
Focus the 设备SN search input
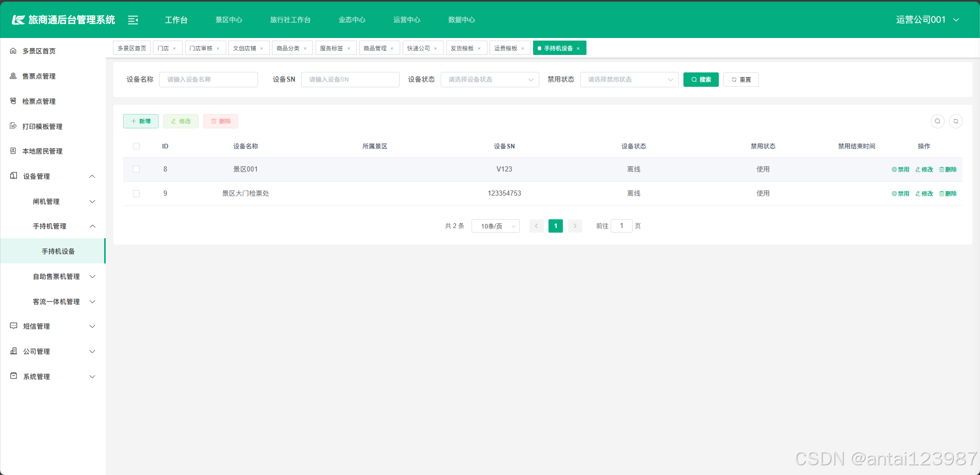350,80
